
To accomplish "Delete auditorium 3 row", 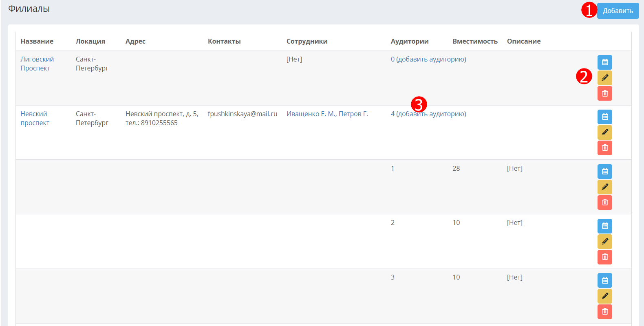I will click(x=605, y=312).
